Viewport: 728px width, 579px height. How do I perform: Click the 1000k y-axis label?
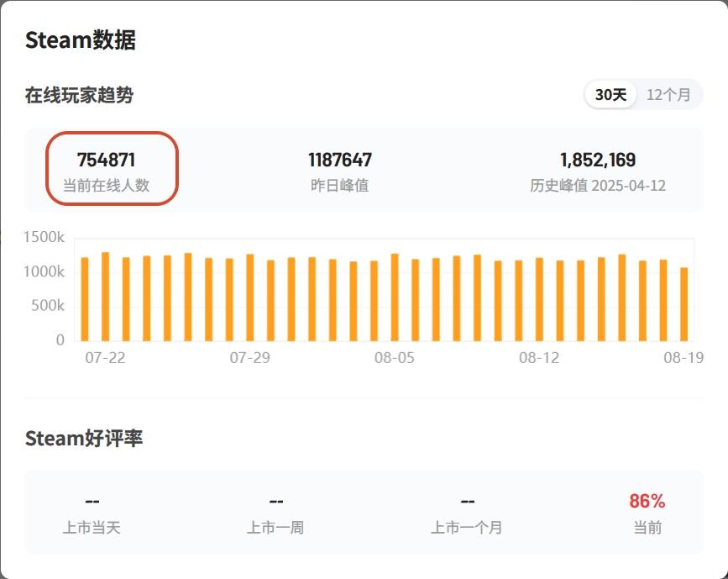(x=45, y=271)
